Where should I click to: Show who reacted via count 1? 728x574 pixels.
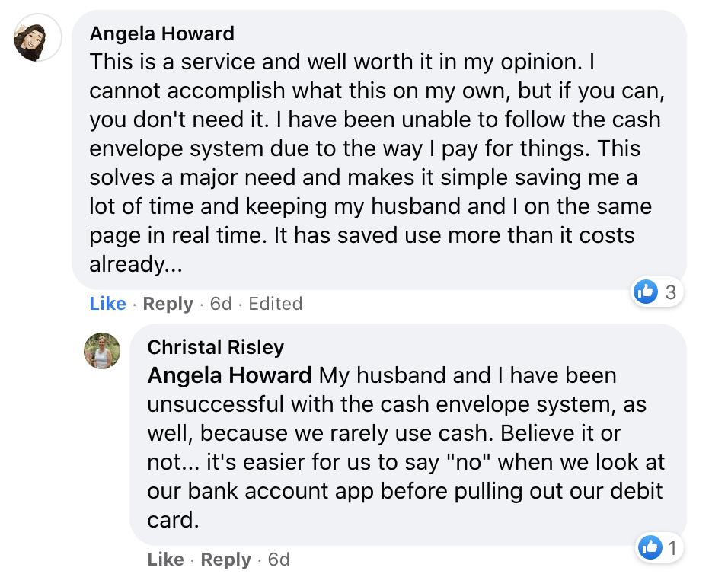(x=672, y=547)
